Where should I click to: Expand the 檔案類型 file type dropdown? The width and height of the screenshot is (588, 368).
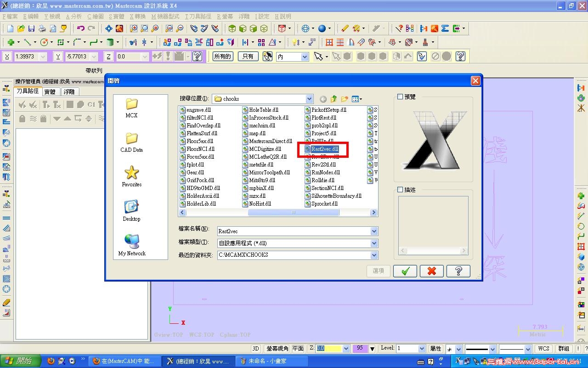(x=374, y=243)
